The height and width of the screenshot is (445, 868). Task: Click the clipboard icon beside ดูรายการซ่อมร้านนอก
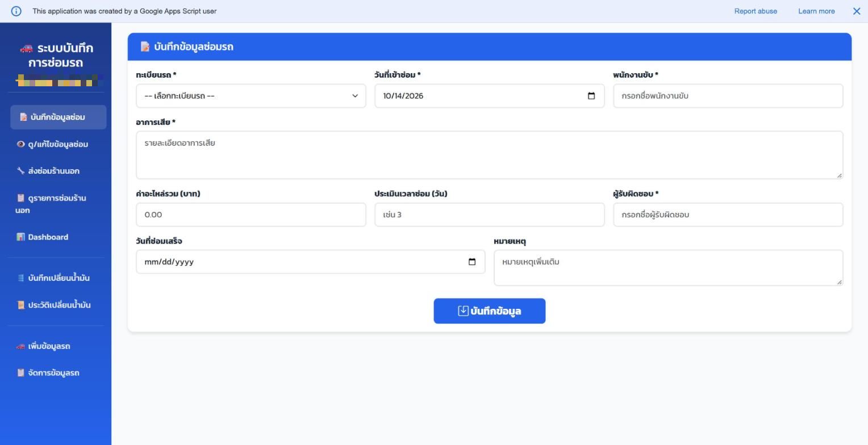point(20,198)
